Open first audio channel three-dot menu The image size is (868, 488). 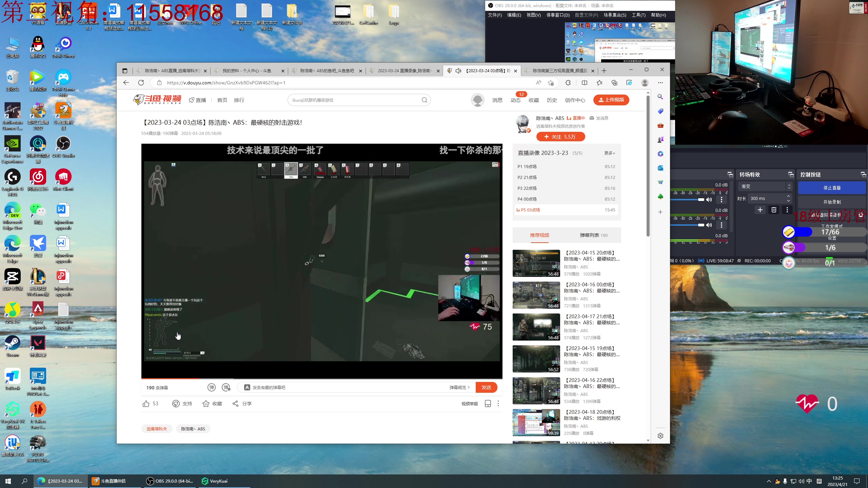point(722,200)
